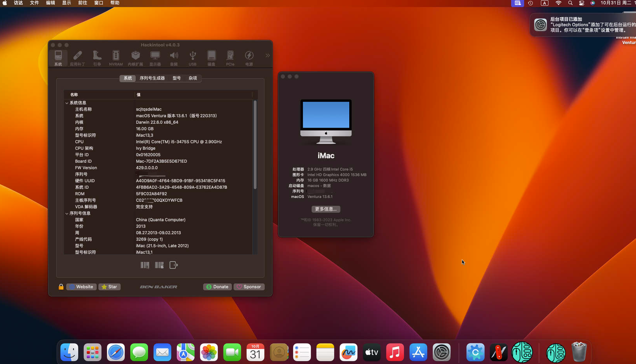The height and width of the screenshot is (364, 636).
Task: Open the 内核扩展 kext section
Action: pos(135,58)
